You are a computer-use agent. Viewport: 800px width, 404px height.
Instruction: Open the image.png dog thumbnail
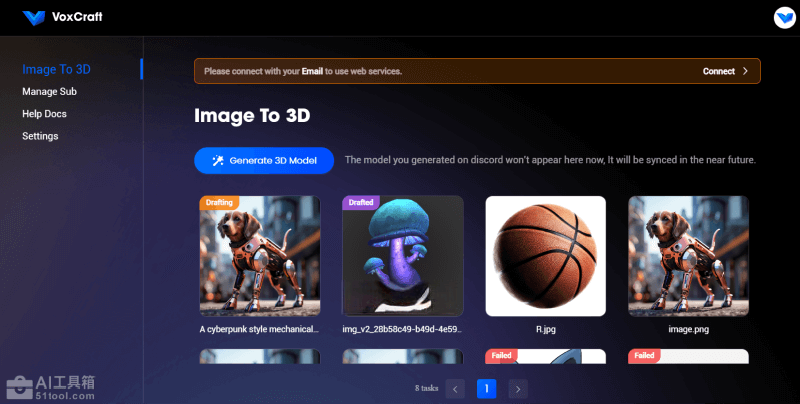[x=688, y=256]
